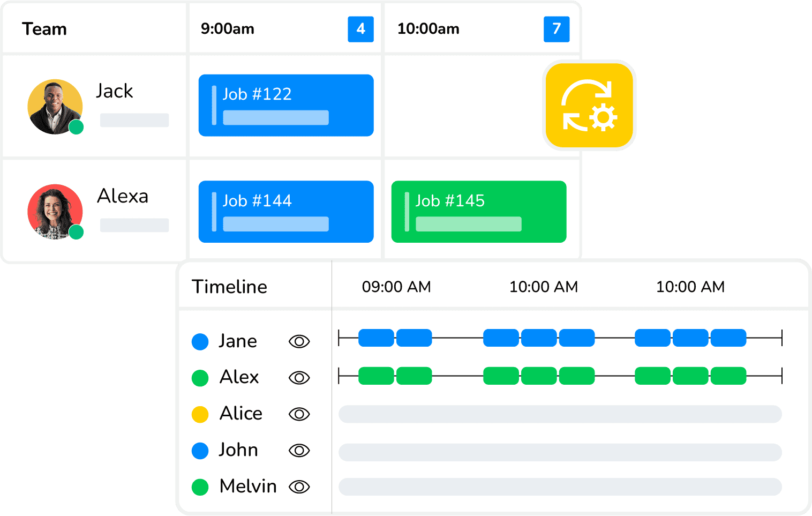Toggle visibility for Jane's timeline row
812x516 pixels.
[x=299, y=341]
